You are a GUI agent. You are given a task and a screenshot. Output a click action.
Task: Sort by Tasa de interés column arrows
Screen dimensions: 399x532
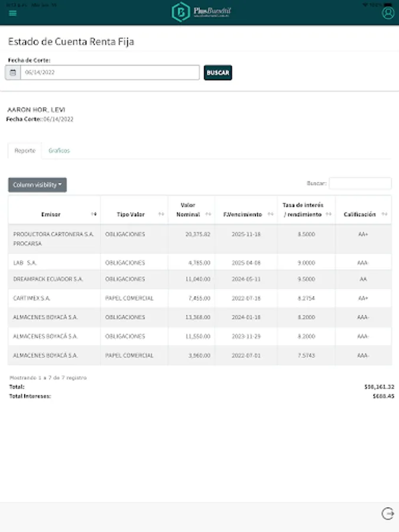pos(329,214)
